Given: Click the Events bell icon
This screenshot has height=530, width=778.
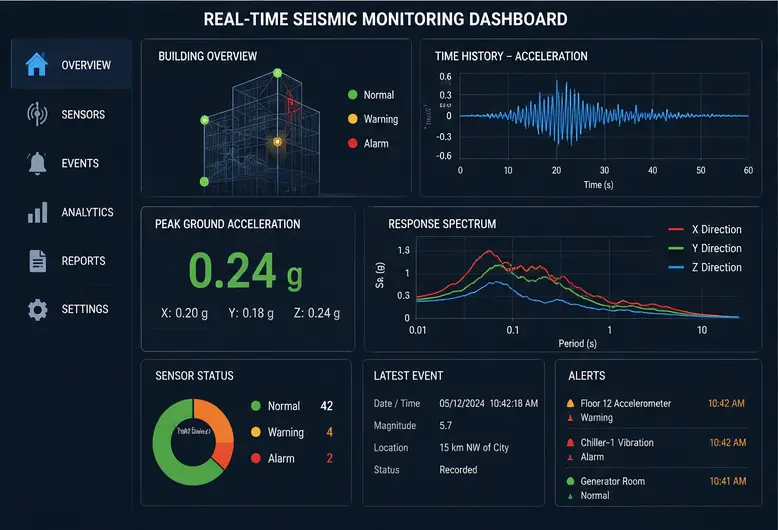Looking at the screenshot, I should tap(37, 163).
